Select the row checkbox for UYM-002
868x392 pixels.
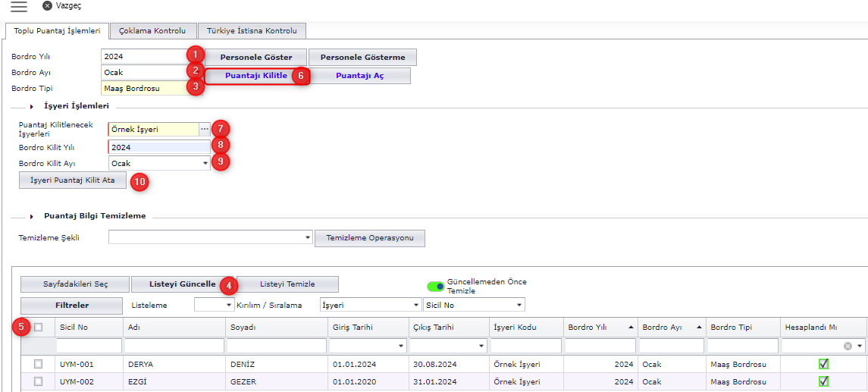[38, 381]
